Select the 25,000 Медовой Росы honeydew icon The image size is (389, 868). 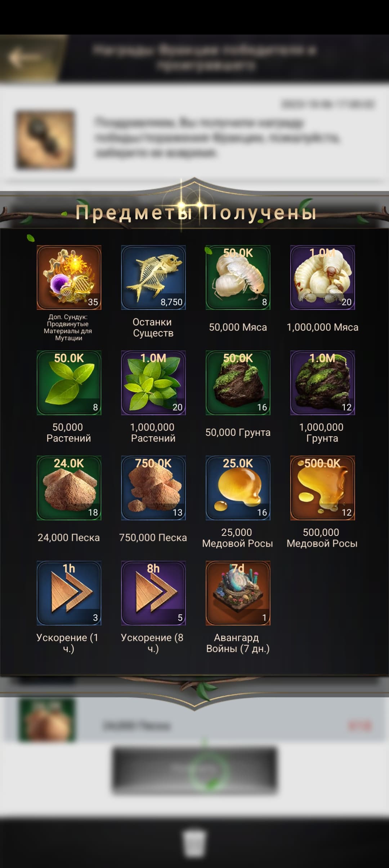point(238,488)
